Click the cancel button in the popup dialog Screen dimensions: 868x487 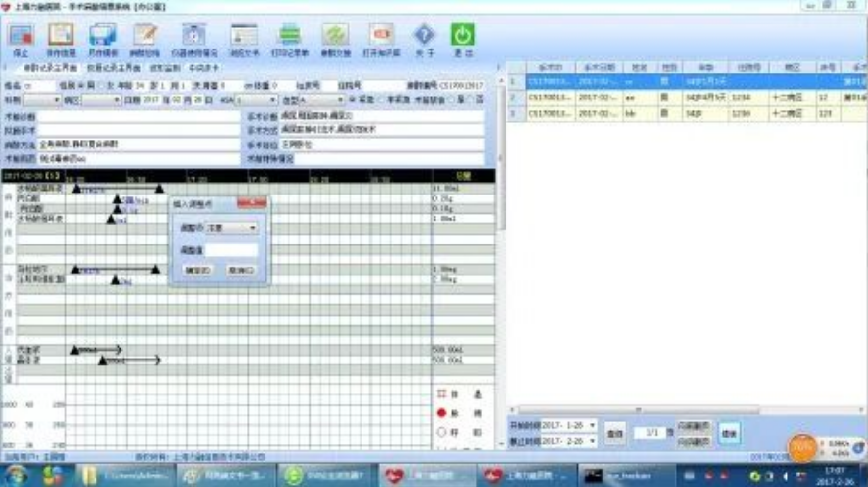(x=241, y=270)
